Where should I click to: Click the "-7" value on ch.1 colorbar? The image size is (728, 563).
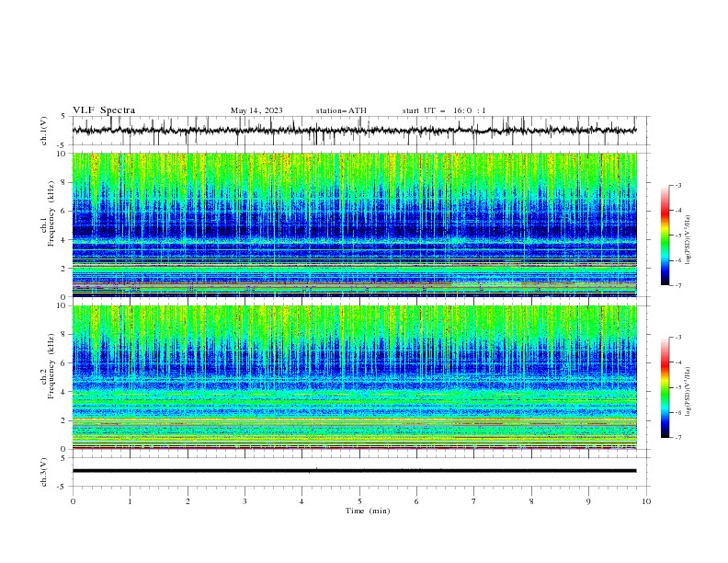click(x=678, y=285)
